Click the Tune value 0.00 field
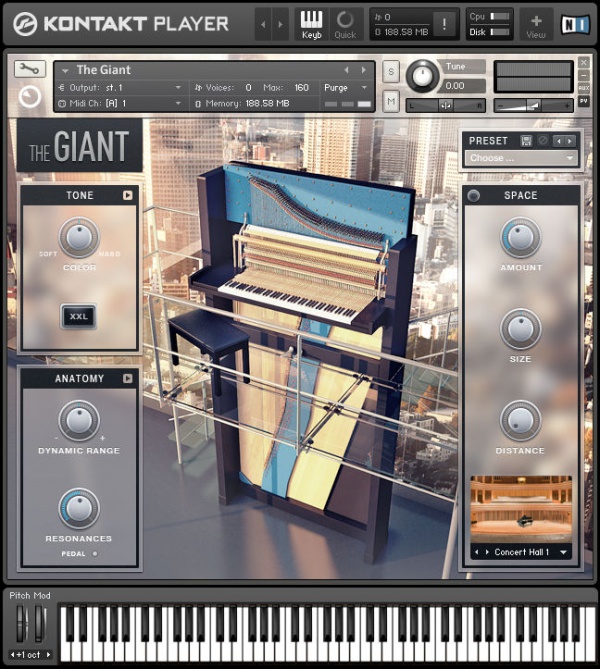This screenshot has width=600, height=669. pos(463,86)
